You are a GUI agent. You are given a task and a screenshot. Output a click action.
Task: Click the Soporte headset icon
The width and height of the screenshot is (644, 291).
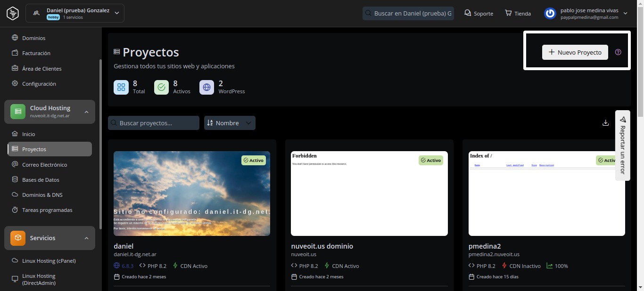[468, 13]
